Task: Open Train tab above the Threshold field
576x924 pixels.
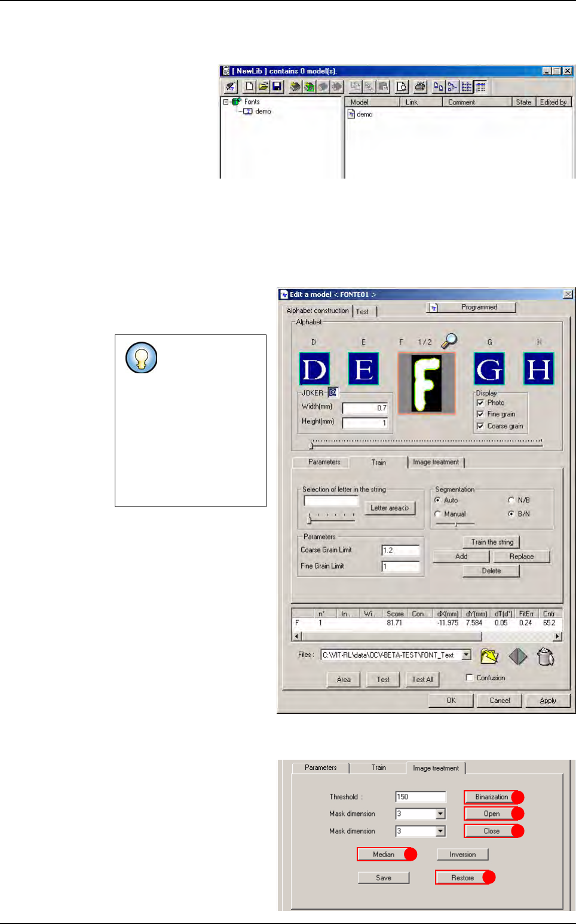Action: pyautogui.click(x=378, y=768)
